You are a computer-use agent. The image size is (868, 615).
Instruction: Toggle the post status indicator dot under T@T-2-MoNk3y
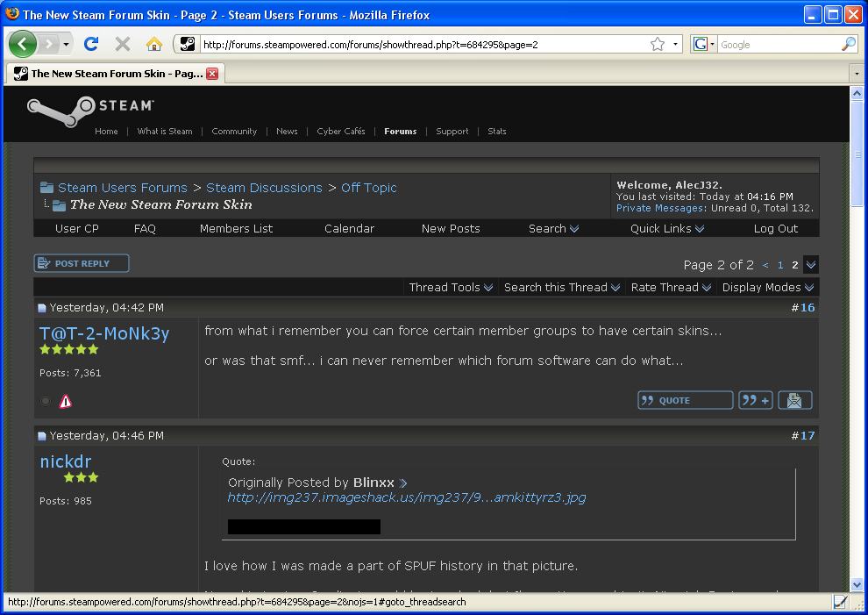tap(45, 400)
